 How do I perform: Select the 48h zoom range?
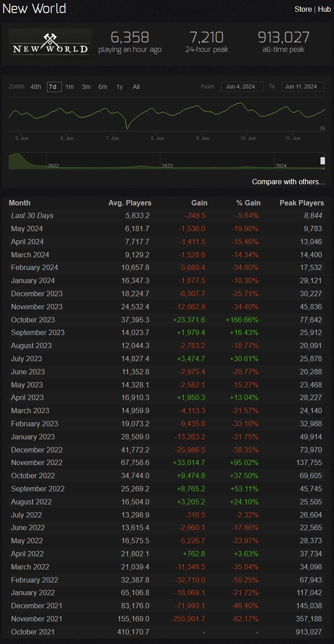[x=36, y=87]
